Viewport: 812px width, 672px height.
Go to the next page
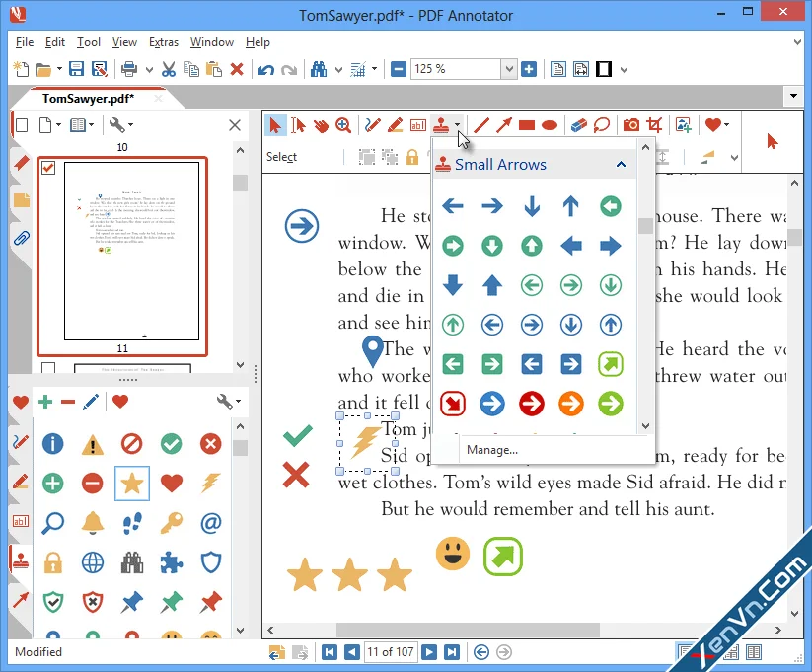click(429, 652)
